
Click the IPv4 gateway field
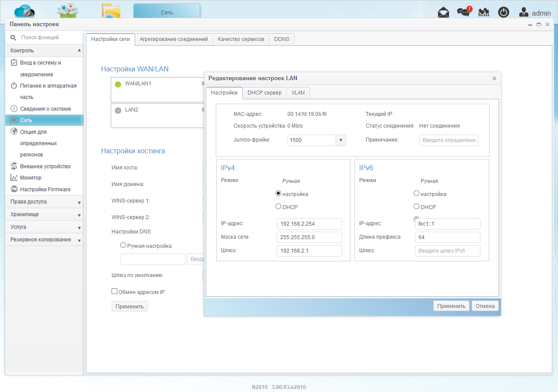[310, 251]
